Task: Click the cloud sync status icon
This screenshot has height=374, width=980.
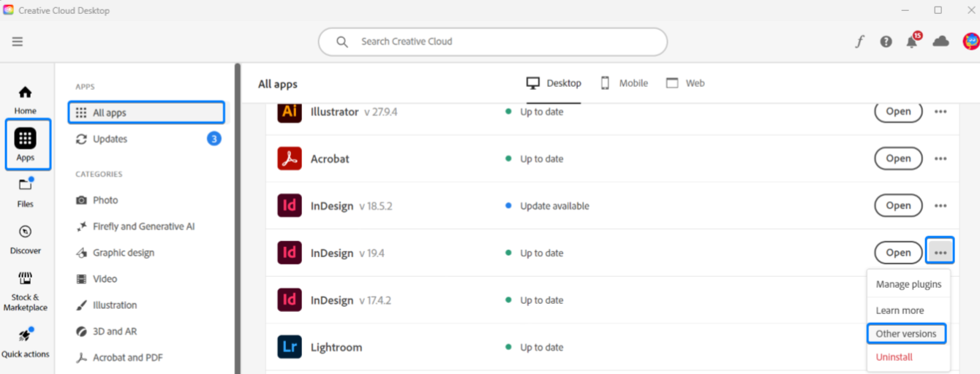Action: coord(941,42)
